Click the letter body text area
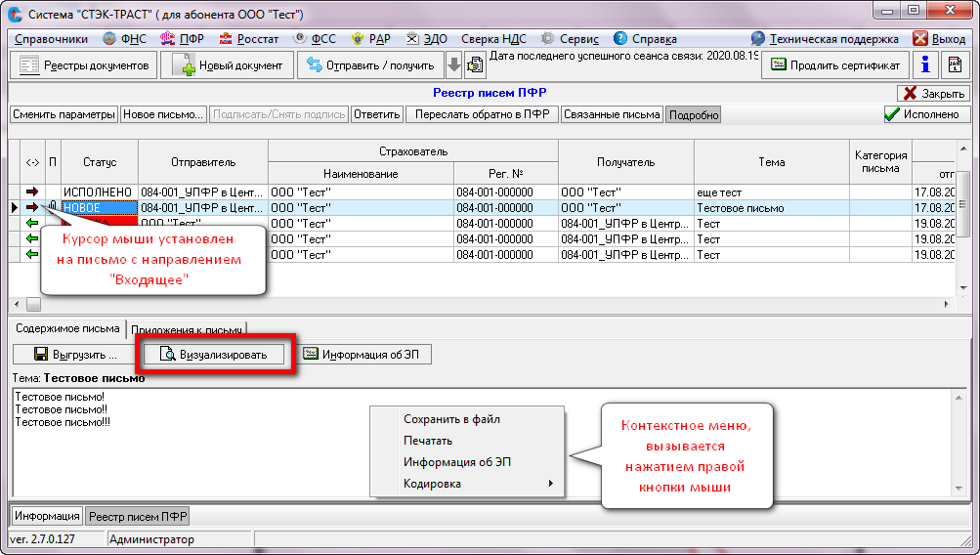 click(482, 443)
